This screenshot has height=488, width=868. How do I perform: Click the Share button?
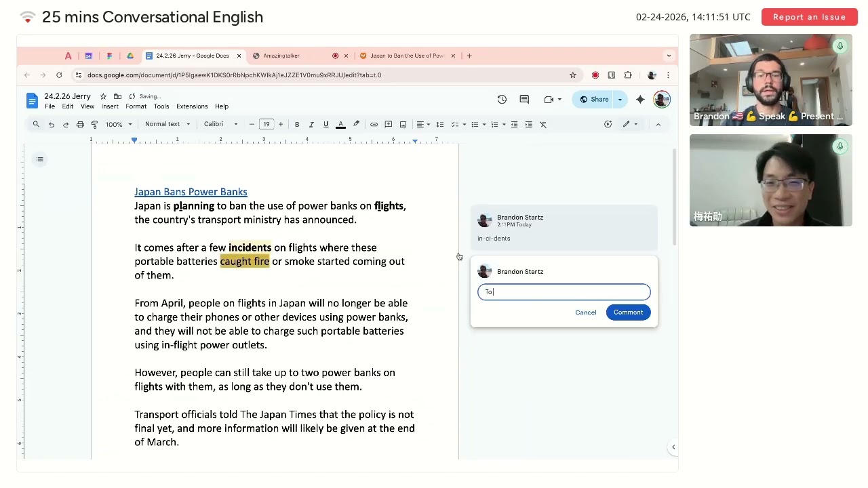point(593,100)
